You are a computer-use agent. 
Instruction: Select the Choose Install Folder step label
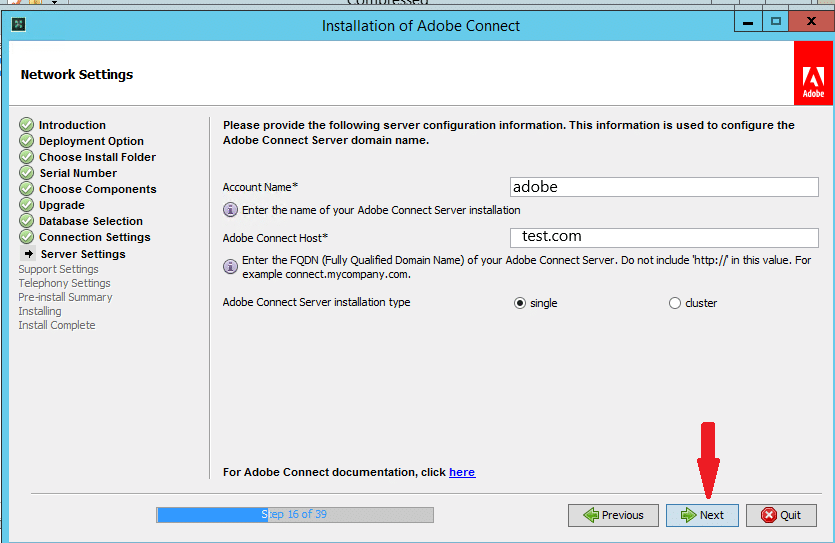[x=97, y=157]
